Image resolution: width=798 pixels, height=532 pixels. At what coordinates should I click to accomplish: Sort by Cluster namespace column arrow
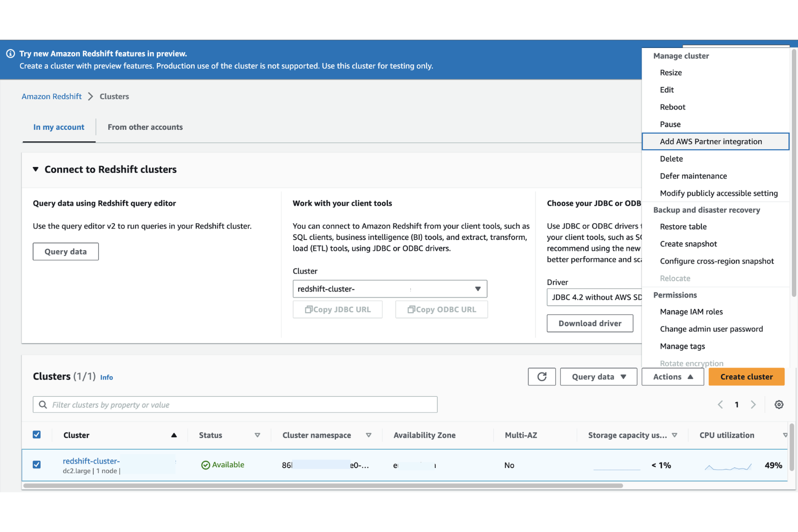[x=369, y=436]
